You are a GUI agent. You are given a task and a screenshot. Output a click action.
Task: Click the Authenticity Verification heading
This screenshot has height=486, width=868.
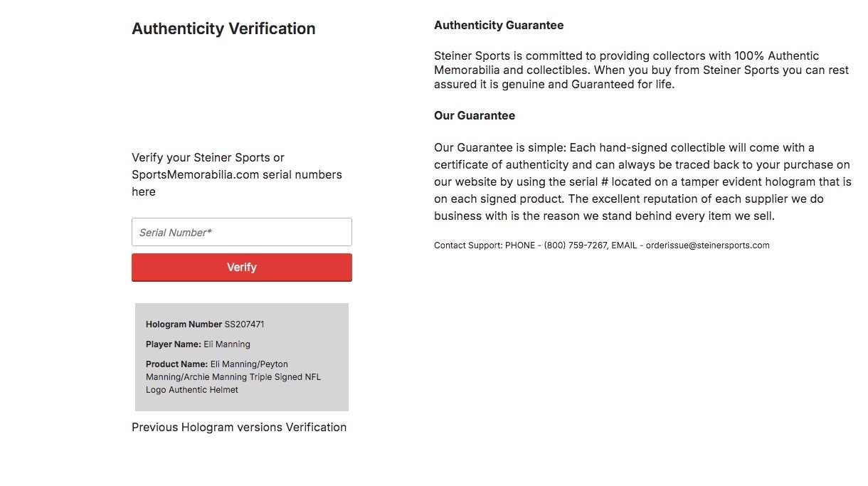tap(223, 29)
